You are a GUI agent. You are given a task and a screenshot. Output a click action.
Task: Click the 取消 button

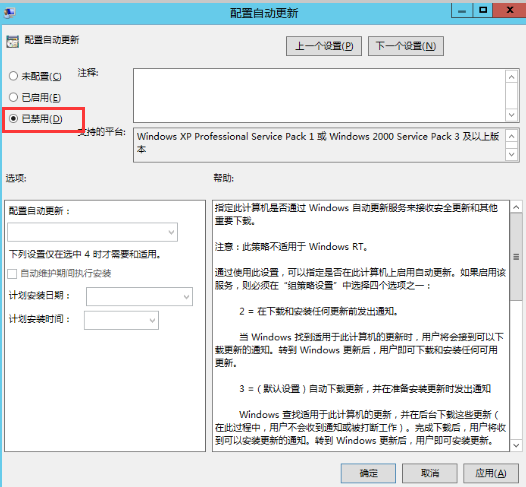click(430, 473)
